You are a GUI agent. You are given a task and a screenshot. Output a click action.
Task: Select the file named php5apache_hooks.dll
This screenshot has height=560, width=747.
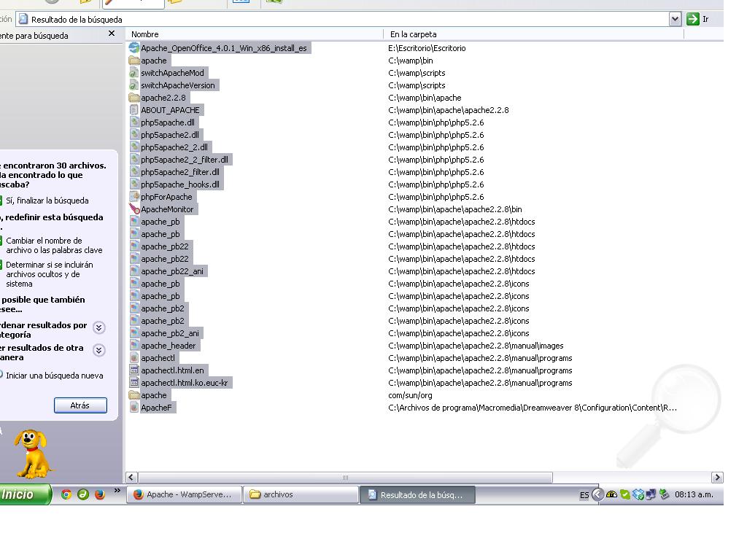[180, 184]
